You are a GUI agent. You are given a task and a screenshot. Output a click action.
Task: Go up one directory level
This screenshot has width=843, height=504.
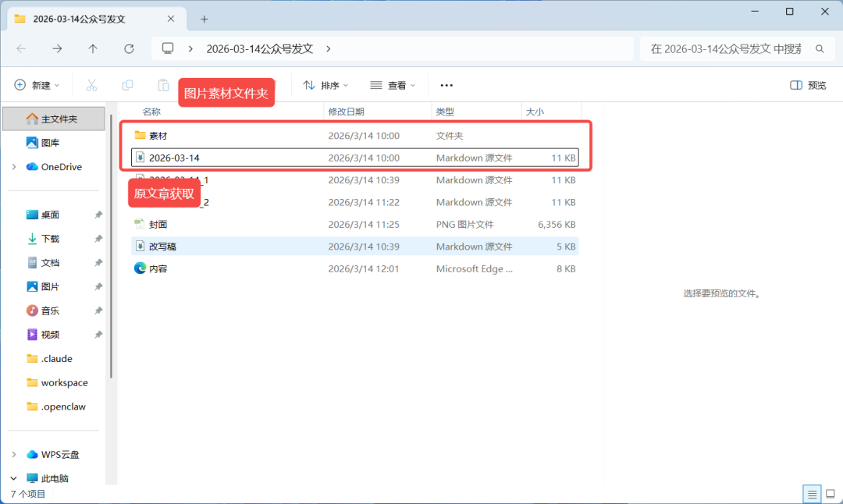click(93, 49)
